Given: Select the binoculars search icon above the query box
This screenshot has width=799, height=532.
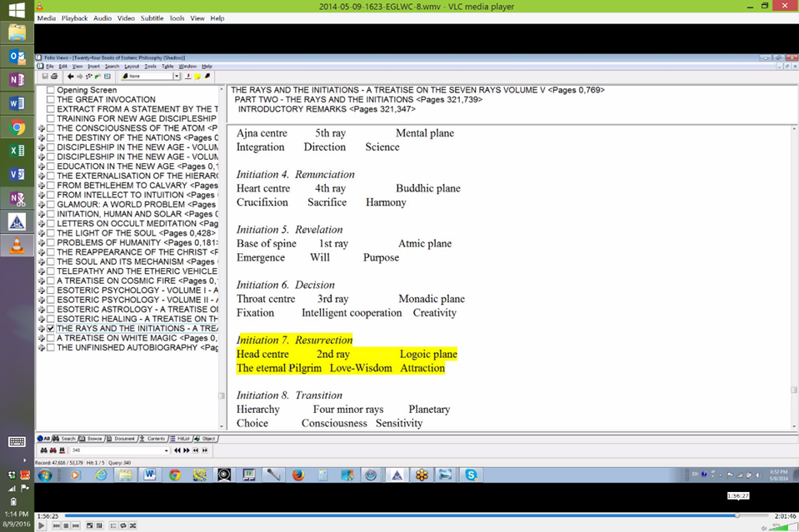Looking at the screenshot, I should point(43,450).
